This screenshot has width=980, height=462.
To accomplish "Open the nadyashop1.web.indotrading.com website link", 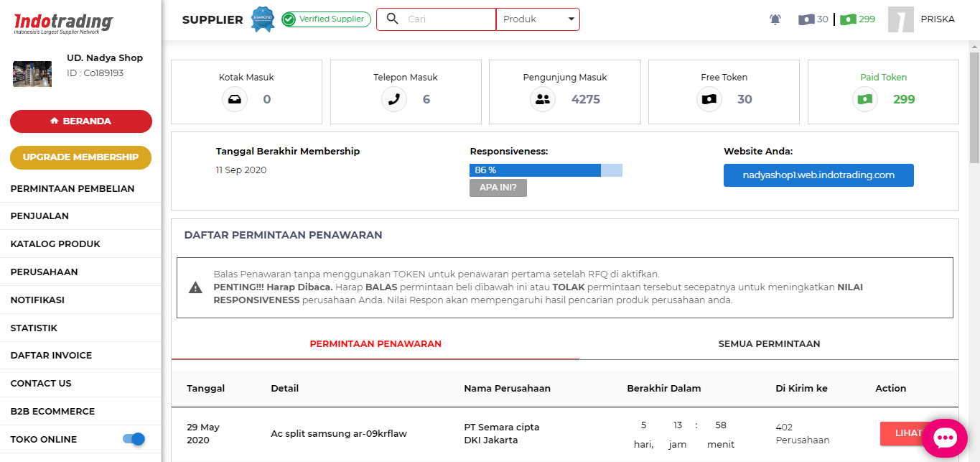I will point(818,175).
